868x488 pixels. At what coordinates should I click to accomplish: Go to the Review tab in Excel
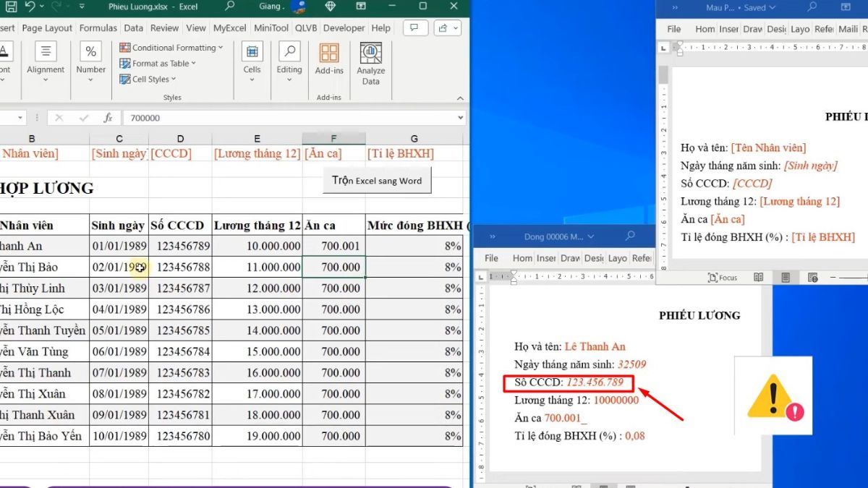164,28
